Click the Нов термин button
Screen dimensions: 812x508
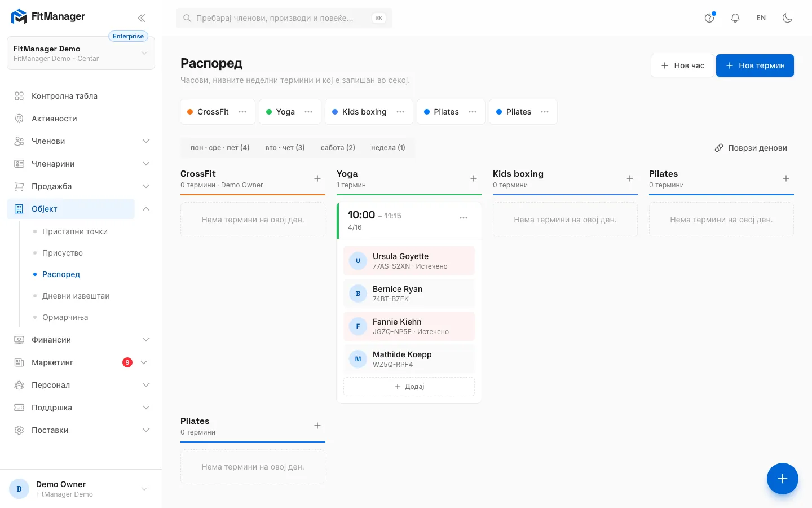click(755, 65)
